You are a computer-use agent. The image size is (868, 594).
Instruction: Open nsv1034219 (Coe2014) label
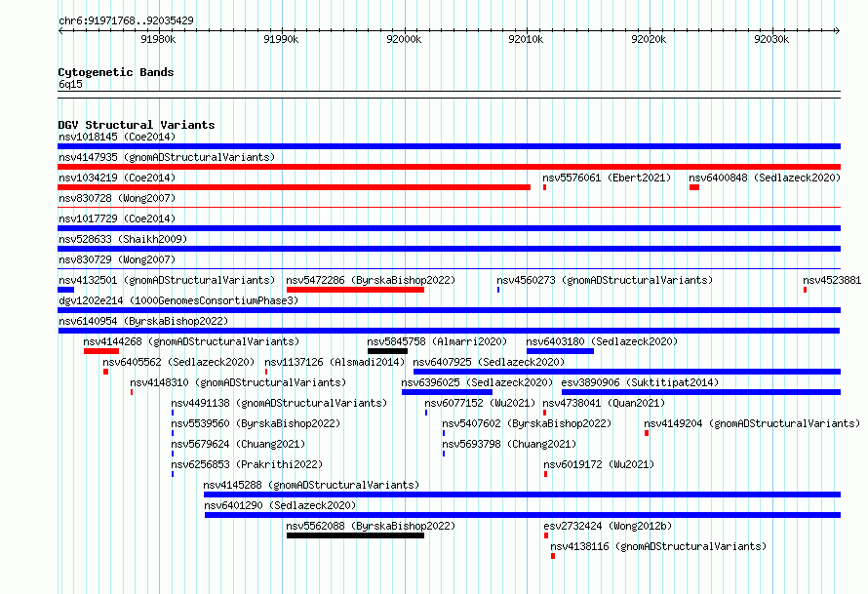pos(117,178)
